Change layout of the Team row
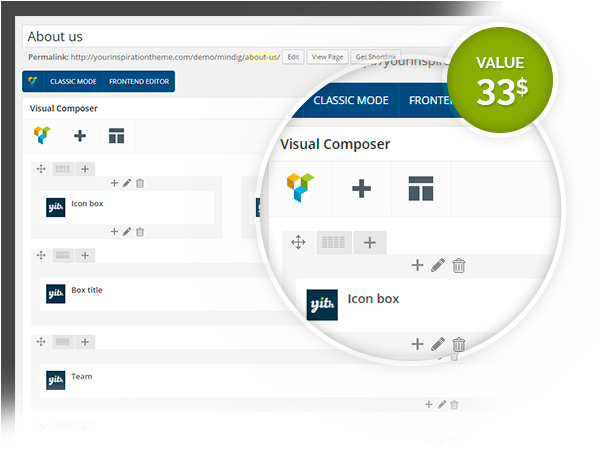The image size is (600, 461). point(62,342)
